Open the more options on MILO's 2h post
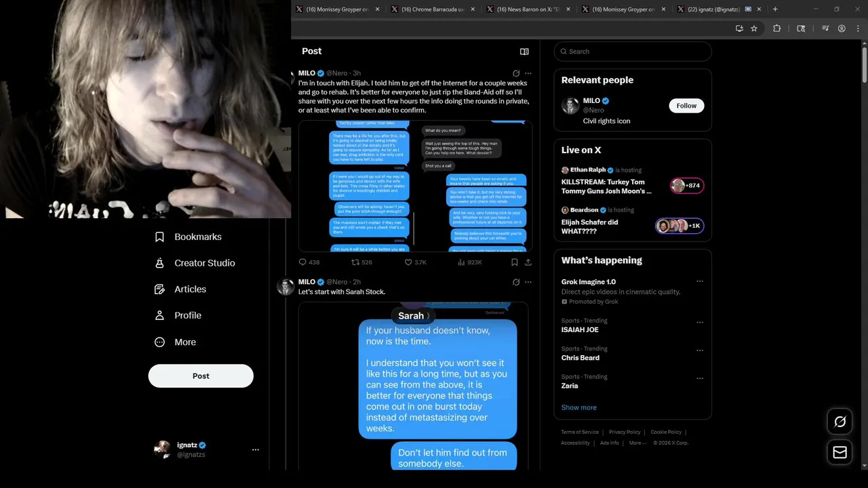 (x=528, y=282)
